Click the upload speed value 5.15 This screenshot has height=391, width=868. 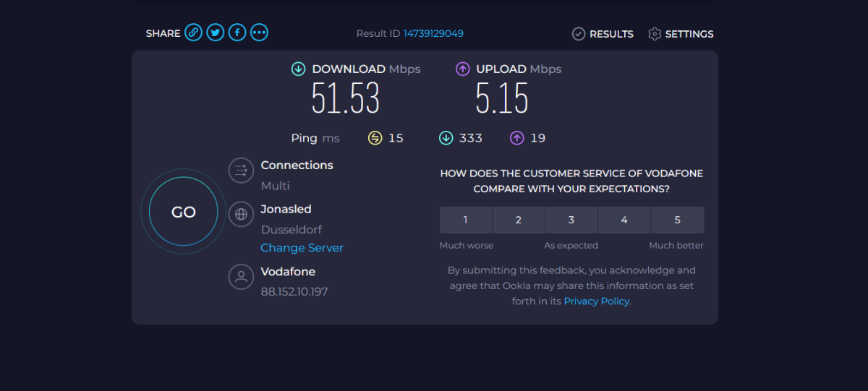tap(502, 99)
